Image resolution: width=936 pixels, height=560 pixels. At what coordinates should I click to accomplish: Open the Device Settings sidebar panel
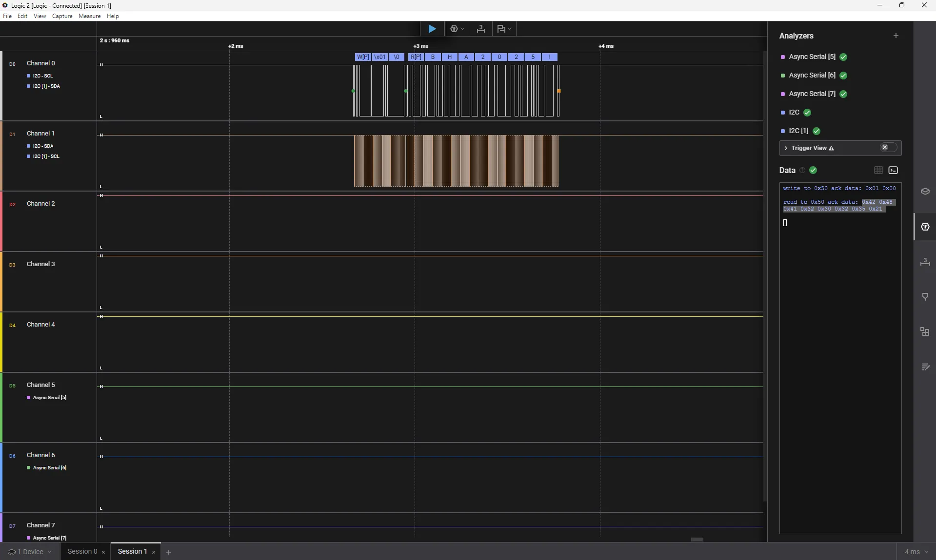tap(925, 192)
